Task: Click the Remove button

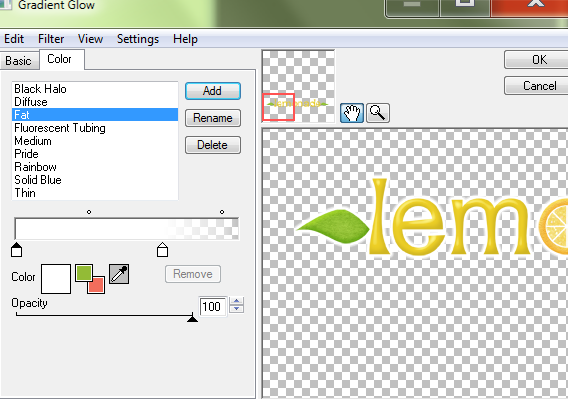Action: pos(193,274)
